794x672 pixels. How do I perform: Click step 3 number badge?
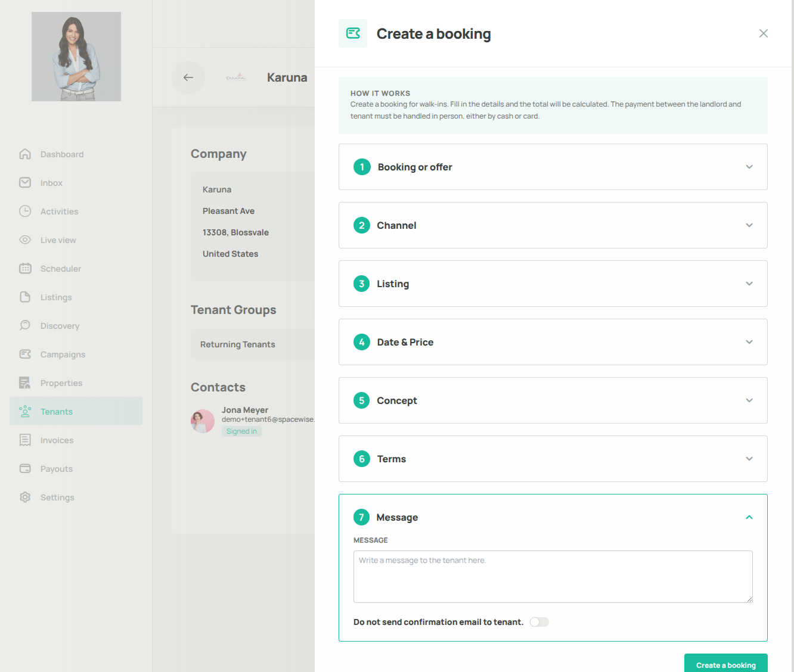coord(362,284)
